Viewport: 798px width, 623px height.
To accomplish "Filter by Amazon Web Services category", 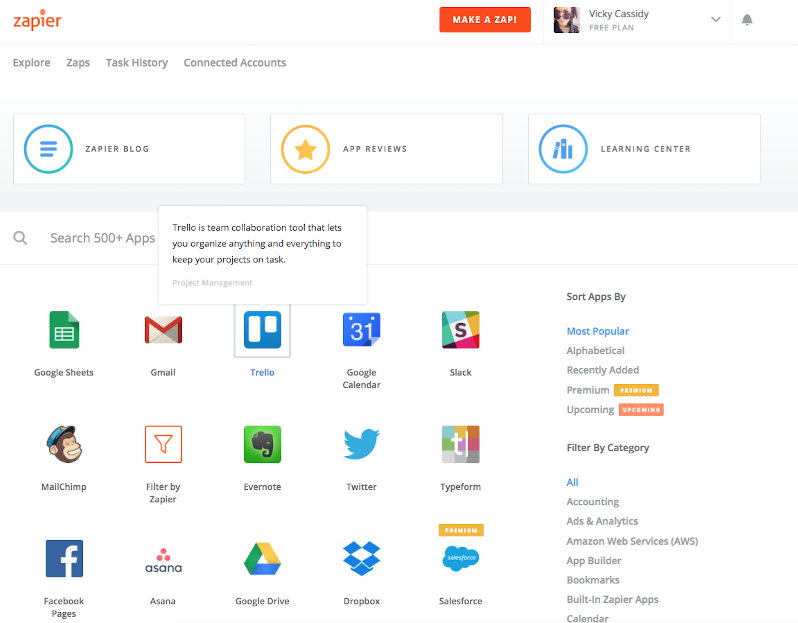I will [x=632, y=541].
